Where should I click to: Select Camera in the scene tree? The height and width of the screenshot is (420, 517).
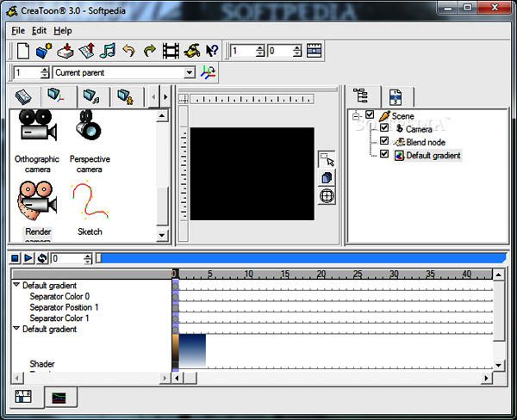419,129
